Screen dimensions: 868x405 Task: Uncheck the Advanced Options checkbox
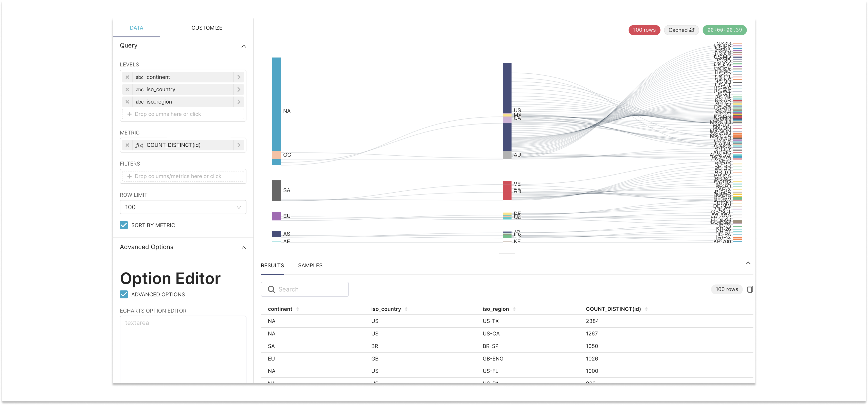(124, 294)
